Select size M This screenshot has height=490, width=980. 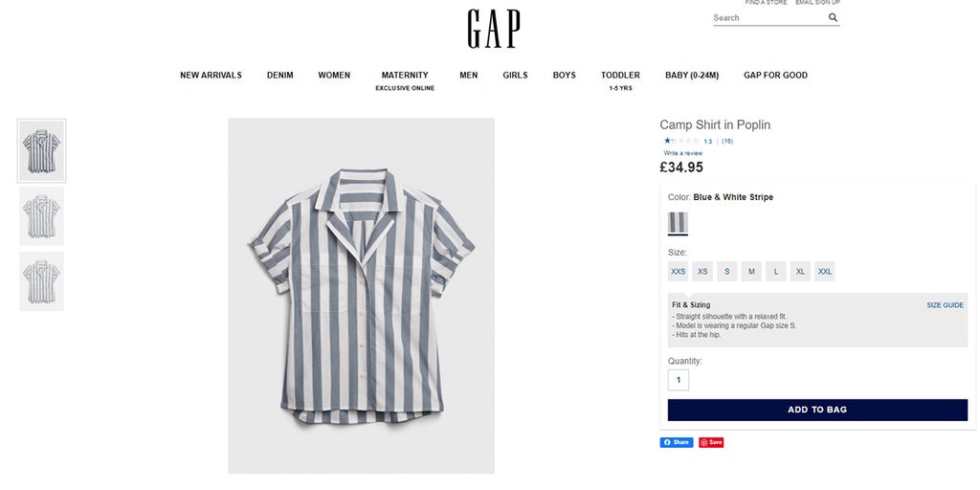point(751,272)
